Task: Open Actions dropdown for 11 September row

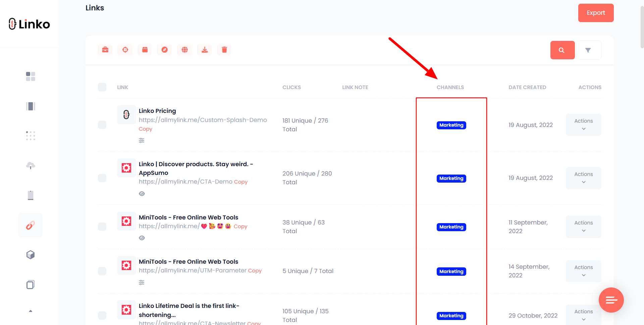Action: [x=583, y=227]
